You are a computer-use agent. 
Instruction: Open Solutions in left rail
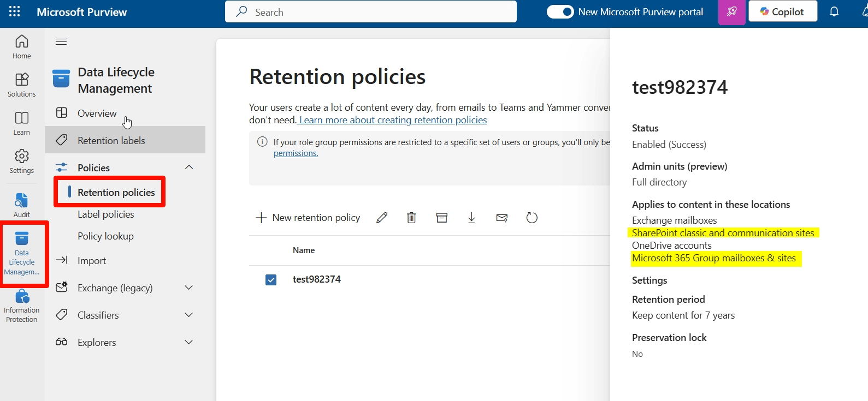point(22,85)
